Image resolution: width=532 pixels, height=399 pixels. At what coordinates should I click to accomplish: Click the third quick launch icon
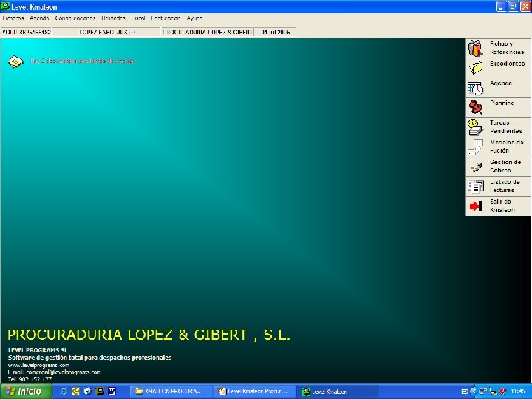(x=87, y=392)
